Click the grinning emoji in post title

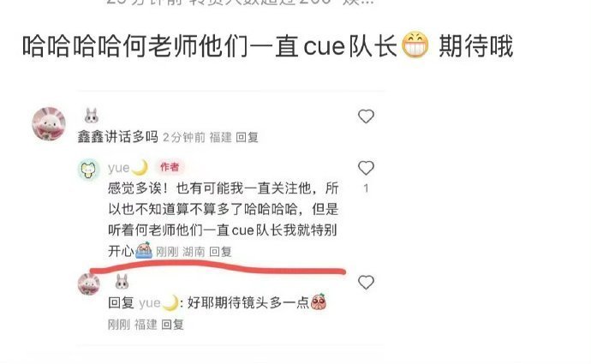pos(415,45)
